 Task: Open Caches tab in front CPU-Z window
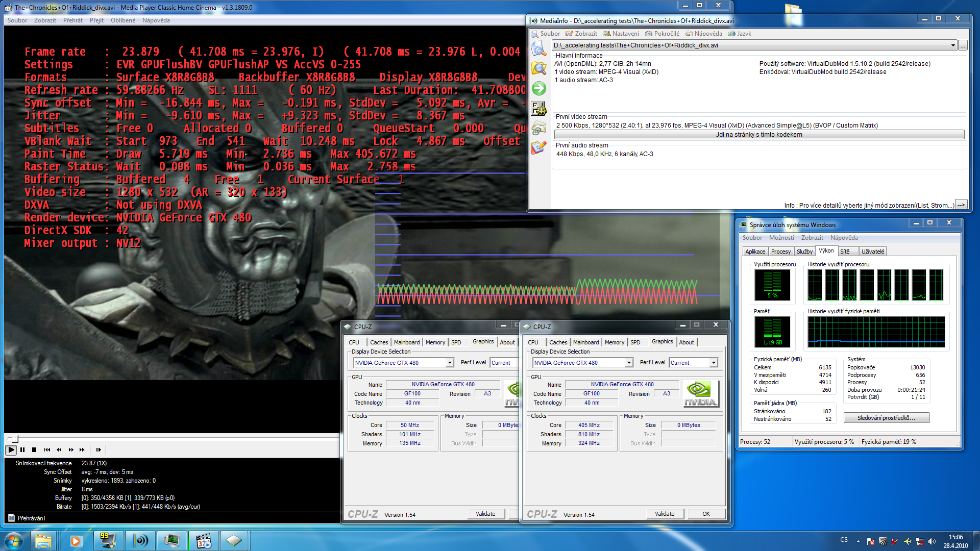558,342
